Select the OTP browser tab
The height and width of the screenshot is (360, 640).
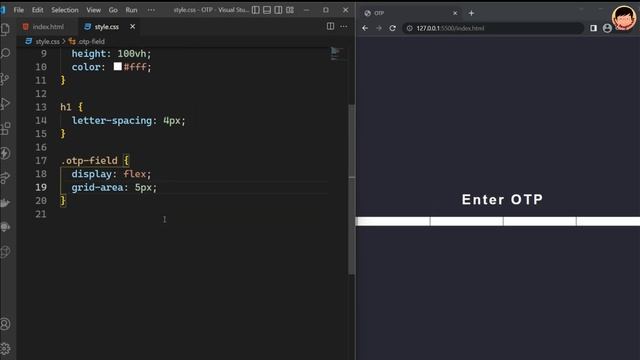click(x=410, y=13)
